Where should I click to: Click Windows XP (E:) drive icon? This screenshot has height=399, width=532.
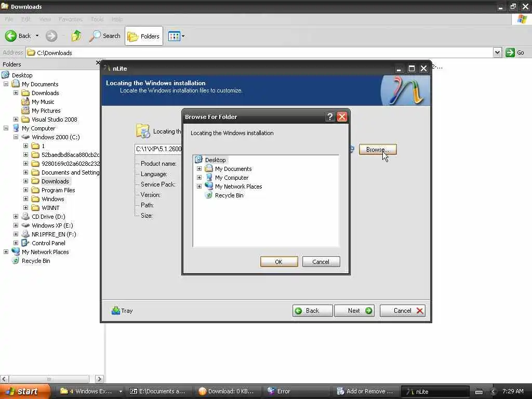pyautogui.click(x=25, y=225)
